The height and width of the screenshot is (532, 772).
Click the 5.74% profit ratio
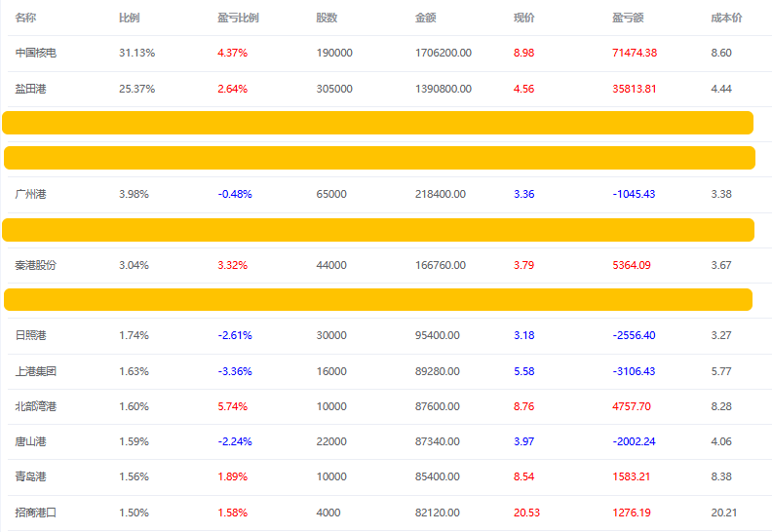(232, 406)
